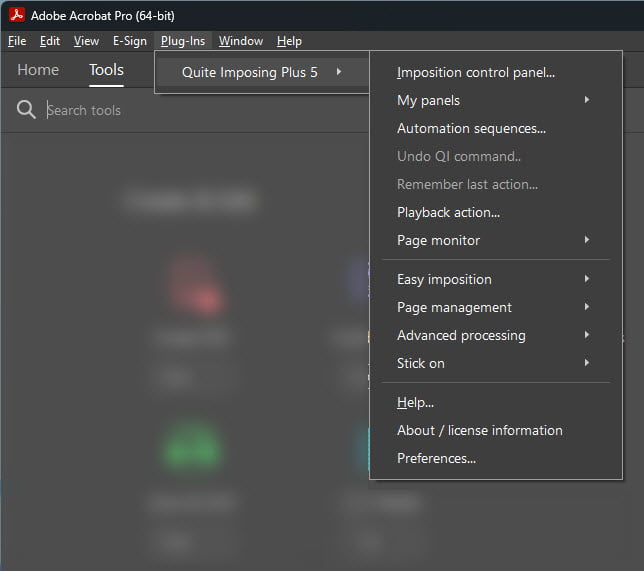Open Quite Imposing Preferences
This screenshot has height=571, width=644.
tap(496, 458)
